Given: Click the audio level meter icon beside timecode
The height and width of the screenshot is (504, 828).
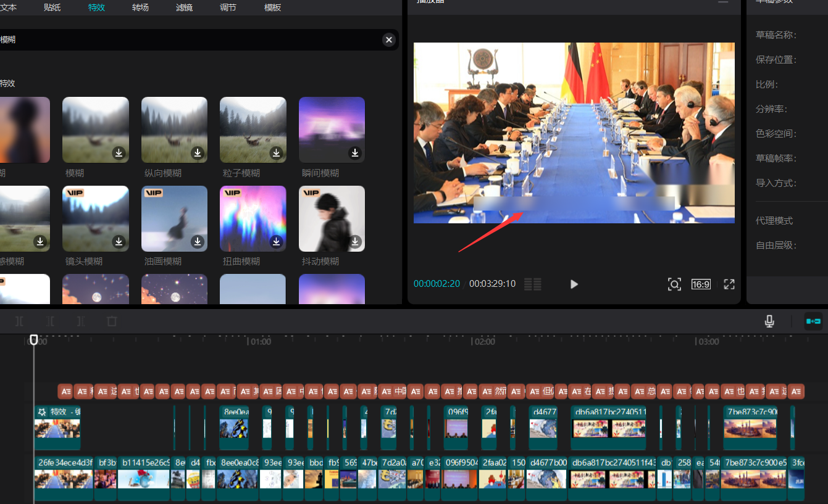Looking at the screenshot, I should tap(533, 284).
